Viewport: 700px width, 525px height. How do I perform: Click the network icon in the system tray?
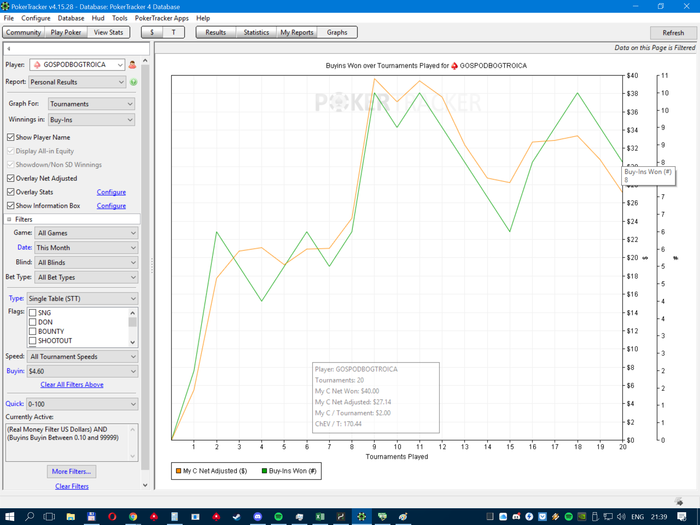click(x=608, y=517)
